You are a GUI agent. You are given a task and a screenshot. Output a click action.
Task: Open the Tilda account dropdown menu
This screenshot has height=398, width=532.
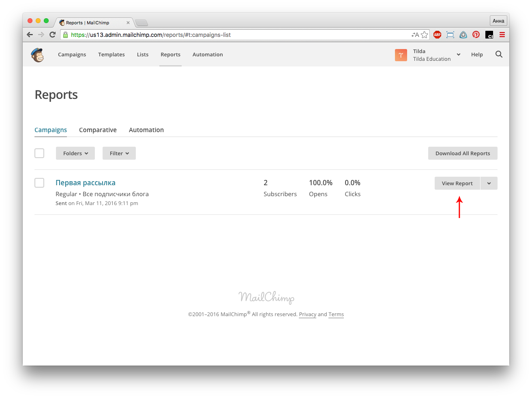[459, 55]
